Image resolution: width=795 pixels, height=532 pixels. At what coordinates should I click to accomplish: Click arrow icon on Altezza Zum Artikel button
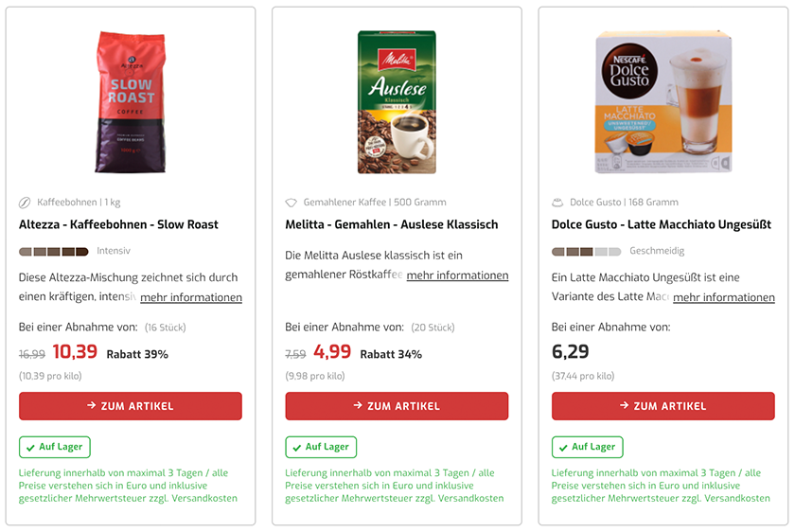(x=92, y=406)
